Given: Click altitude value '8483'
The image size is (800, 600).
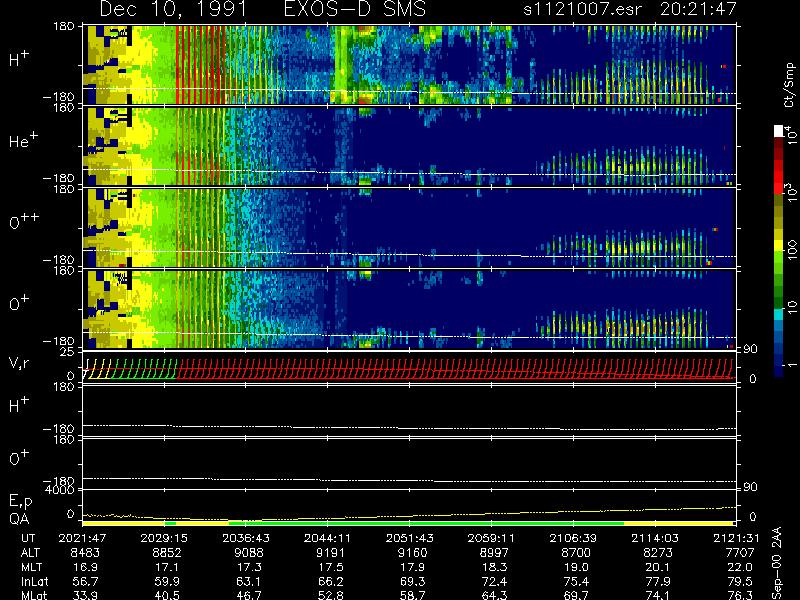Looking at the screenshot, I should (85, 553).
